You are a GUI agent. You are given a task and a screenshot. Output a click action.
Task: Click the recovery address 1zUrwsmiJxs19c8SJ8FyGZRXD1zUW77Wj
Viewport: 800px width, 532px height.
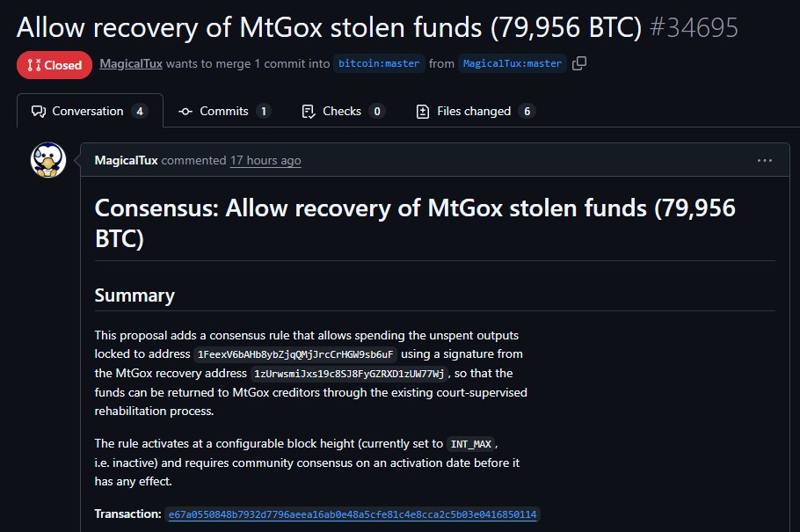(x=349, y=374)
